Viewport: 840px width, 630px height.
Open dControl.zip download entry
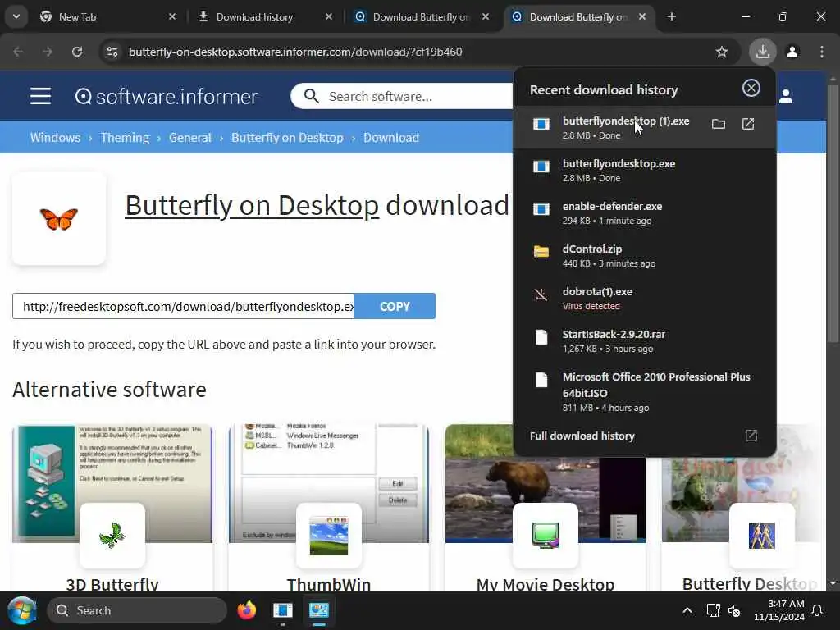[645, 256]
